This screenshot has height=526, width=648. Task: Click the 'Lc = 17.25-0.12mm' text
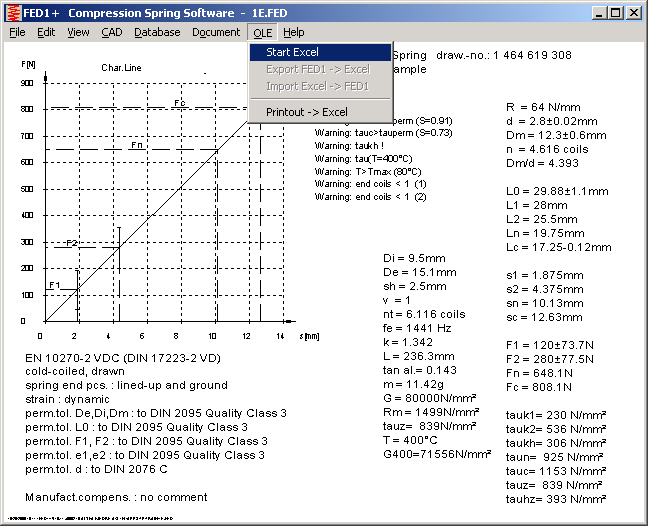[558, 248]
